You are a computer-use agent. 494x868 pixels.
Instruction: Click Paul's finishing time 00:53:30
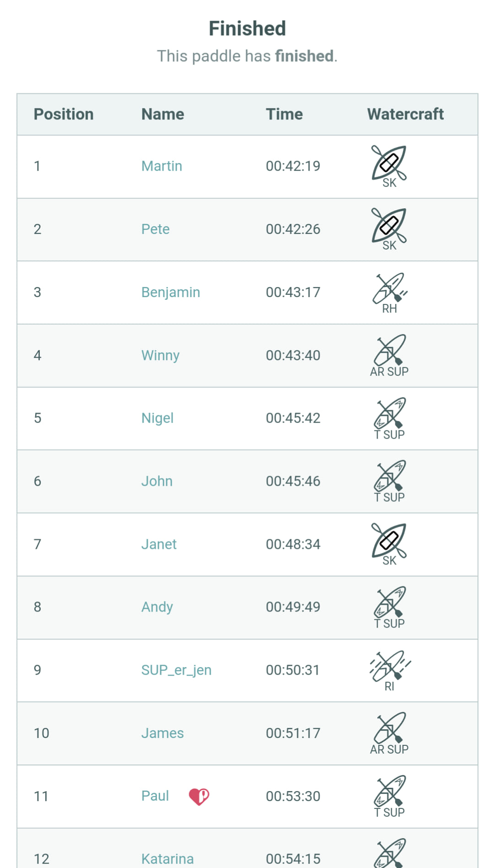[293, 796]
